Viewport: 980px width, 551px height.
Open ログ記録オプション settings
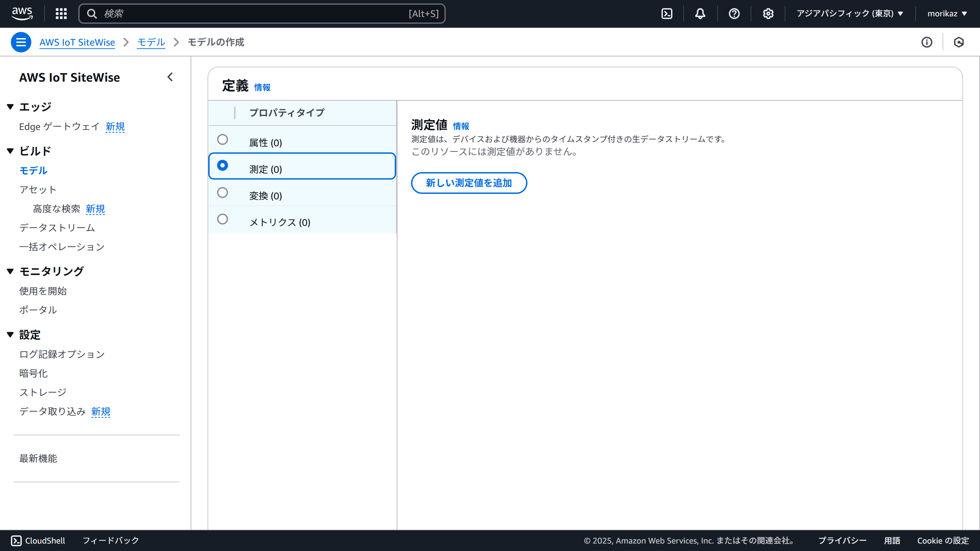[62, 354]
